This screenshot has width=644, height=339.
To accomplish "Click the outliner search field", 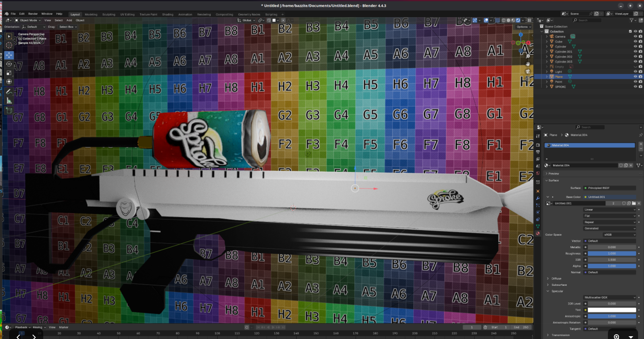I will (x=588, y=20).
